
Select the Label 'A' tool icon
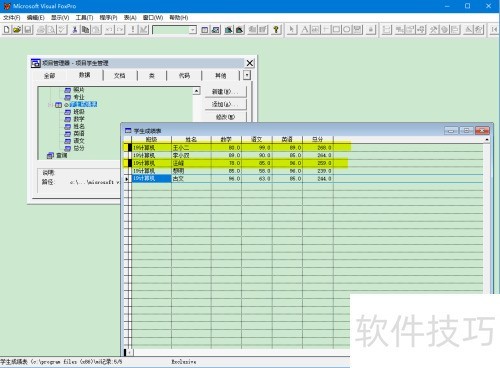coord(304,30)
